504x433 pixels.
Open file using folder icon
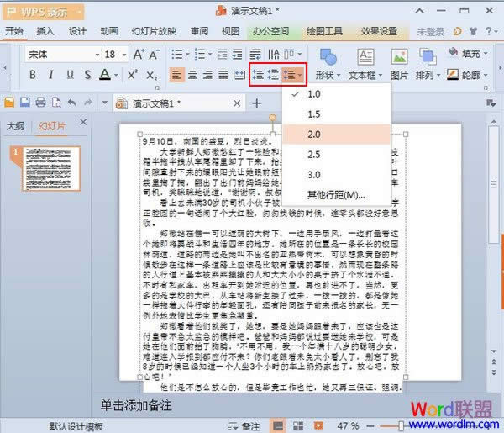(x=9, y=103)
